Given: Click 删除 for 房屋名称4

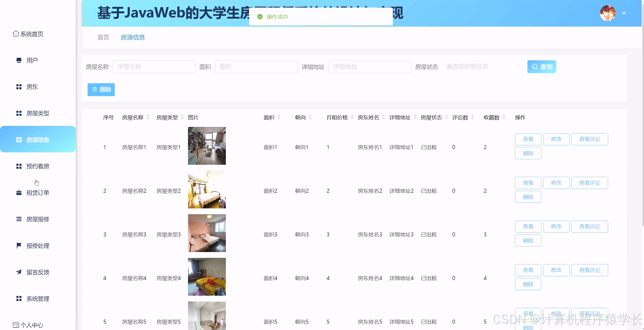Looking at the screenshot, I should click(x=528, y=284).
